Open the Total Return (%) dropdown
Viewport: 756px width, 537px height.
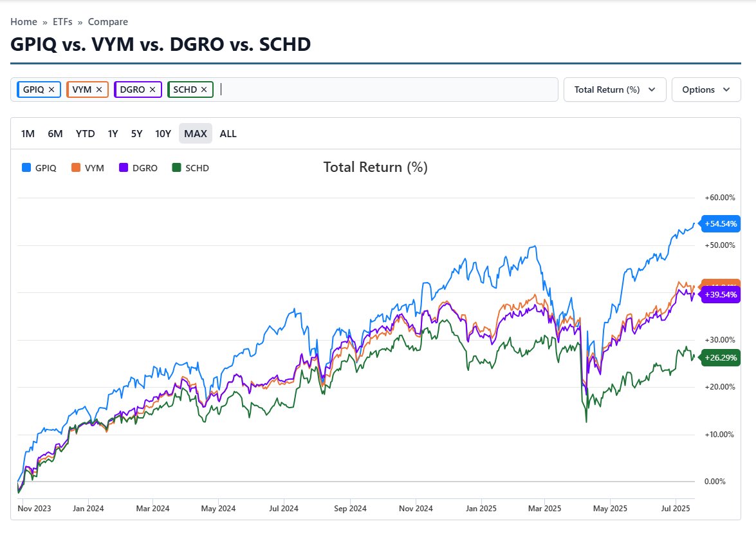point(614,89)
